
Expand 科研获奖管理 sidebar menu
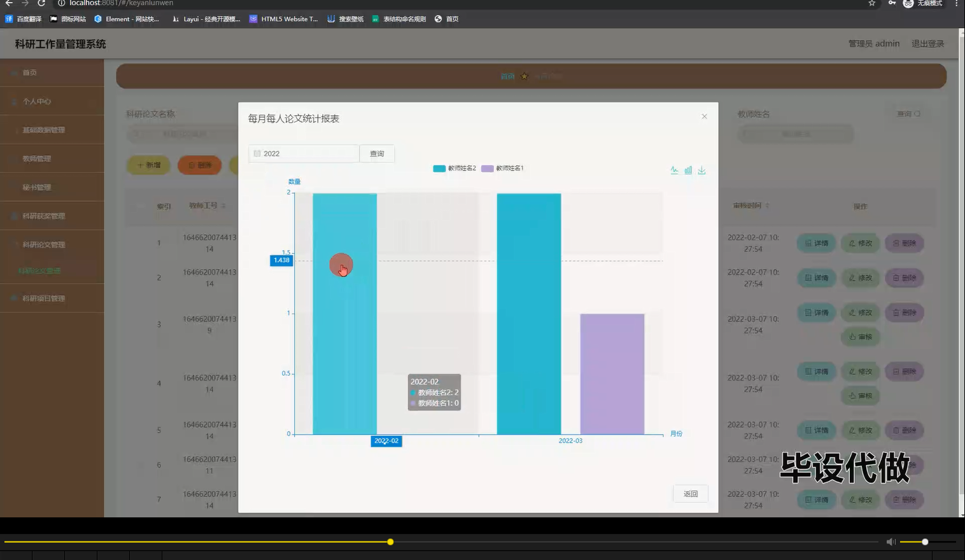point(52,216)
